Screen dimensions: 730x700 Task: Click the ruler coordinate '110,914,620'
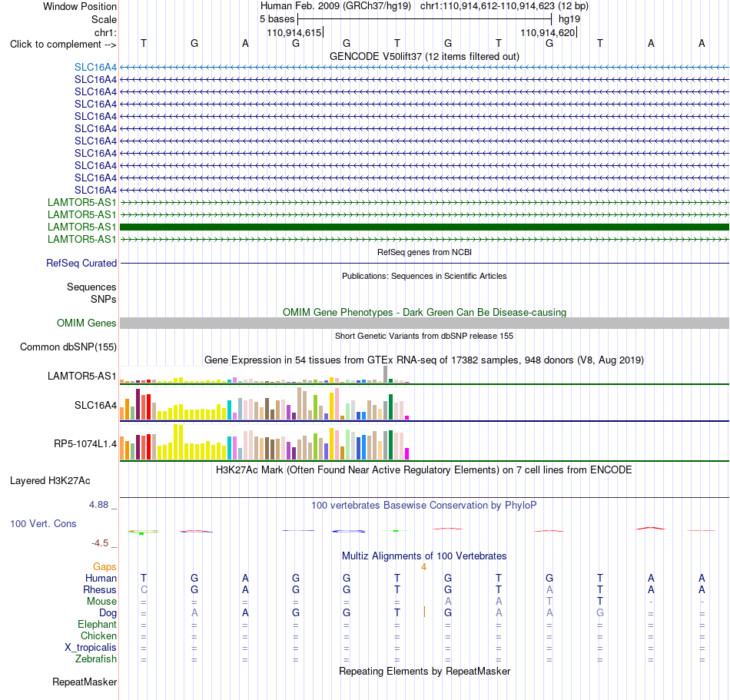[x=547, y=32]
